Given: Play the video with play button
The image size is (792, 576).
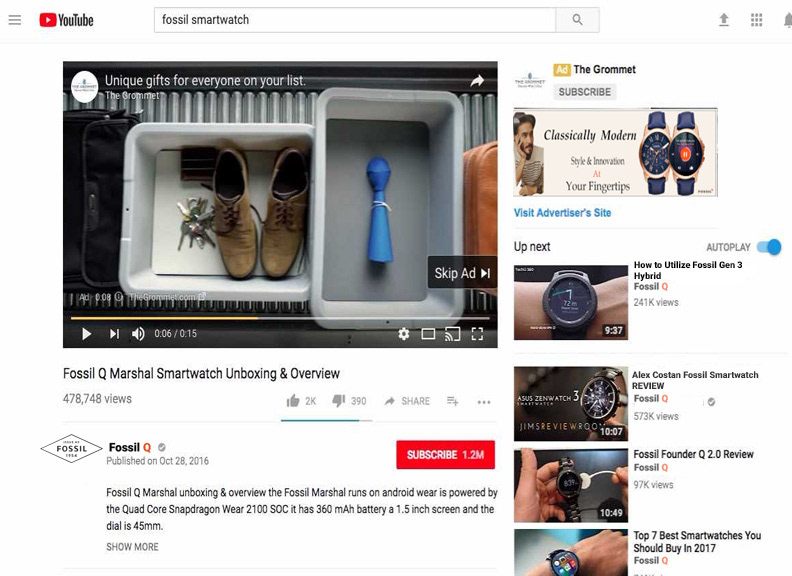Looking at the screenshot, I should pyautogui.click(x=86, y=334).
